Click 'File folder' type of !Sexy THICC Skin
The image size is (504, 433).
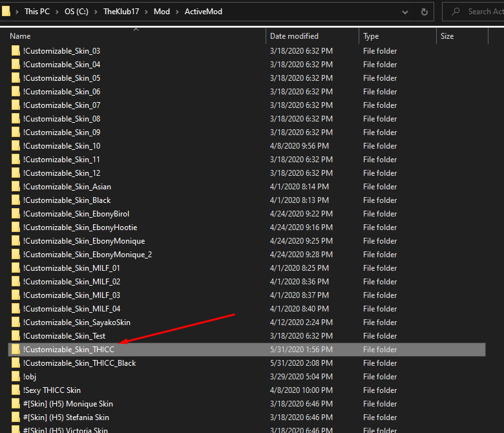(x=380, y=390)
